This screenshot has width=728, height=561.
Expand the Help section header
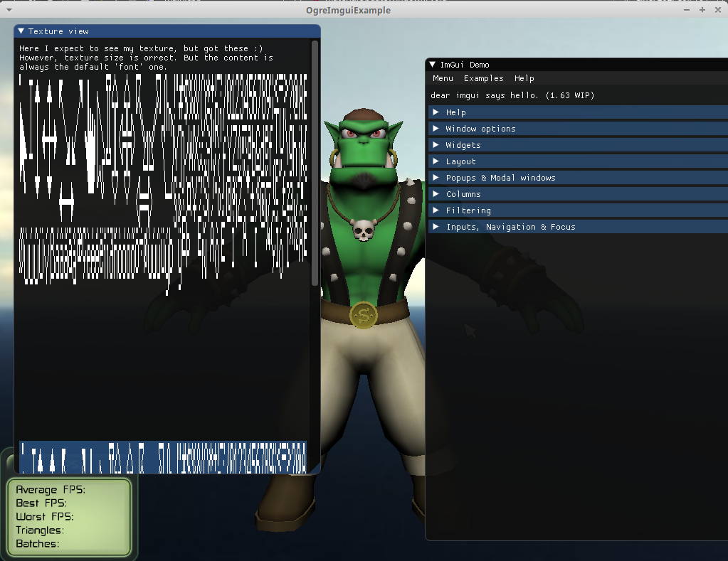578,112
